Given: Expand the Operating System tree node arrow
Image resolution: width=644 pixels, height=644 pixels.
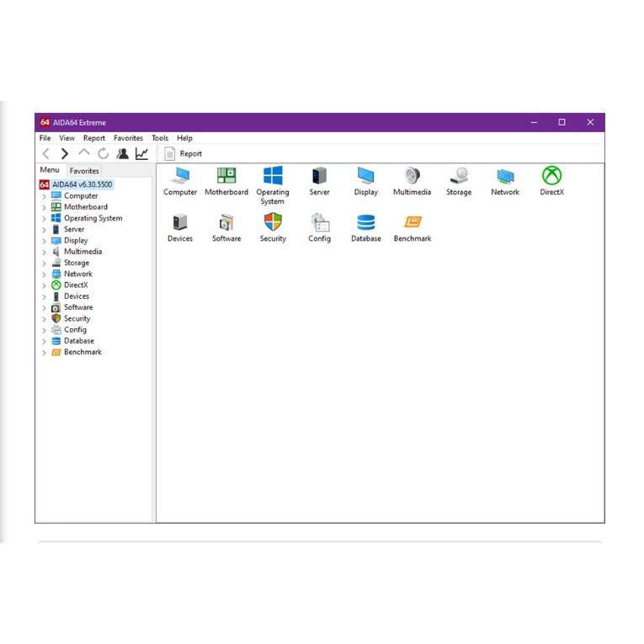Looking at the screenshot, I should tap(44, 219).
